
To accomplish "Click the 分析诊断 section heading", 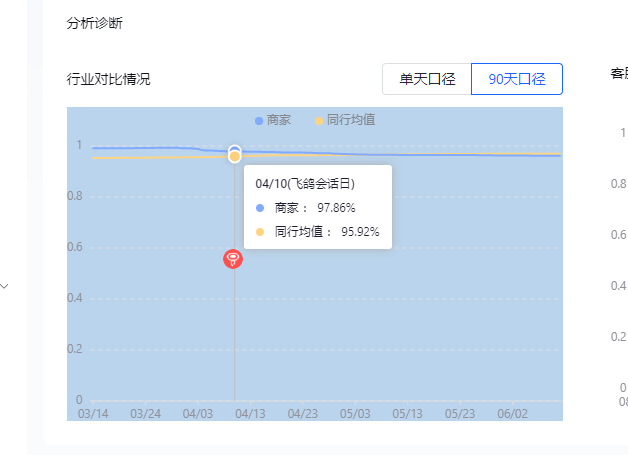I will point(95,23).
